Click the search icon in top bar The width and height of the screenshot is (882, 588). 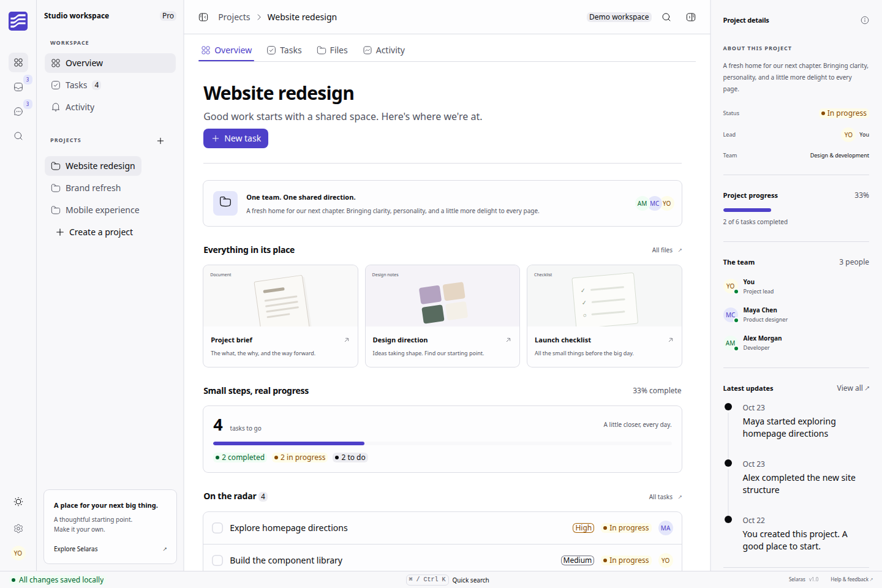click(x=666, y=17)
